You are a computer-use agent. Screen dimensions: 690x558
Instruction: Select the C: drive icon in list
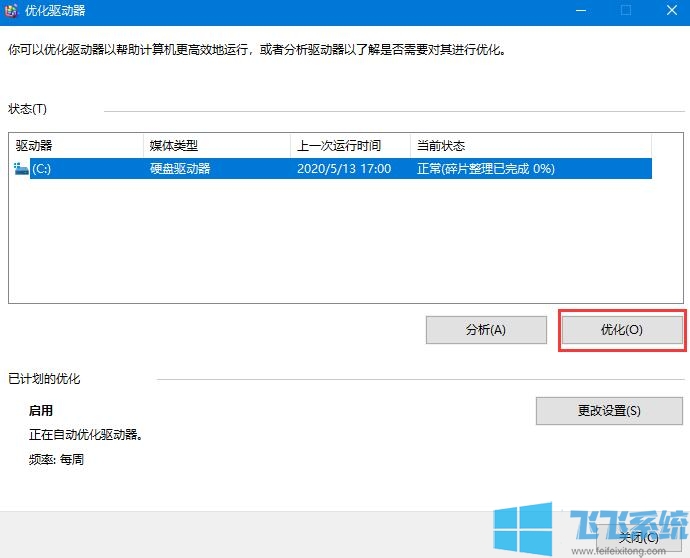(21, 169)
